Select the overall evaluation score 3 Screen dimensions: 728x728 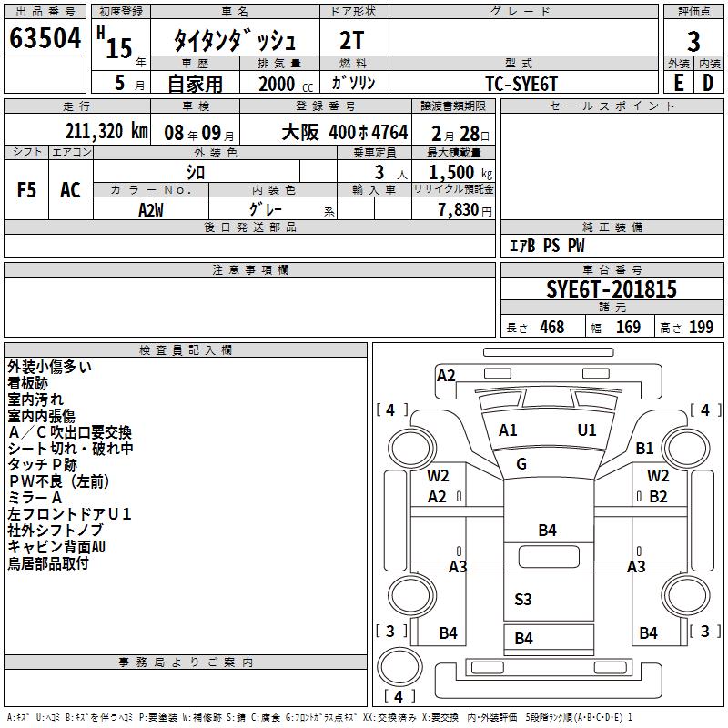coord(693,41)
